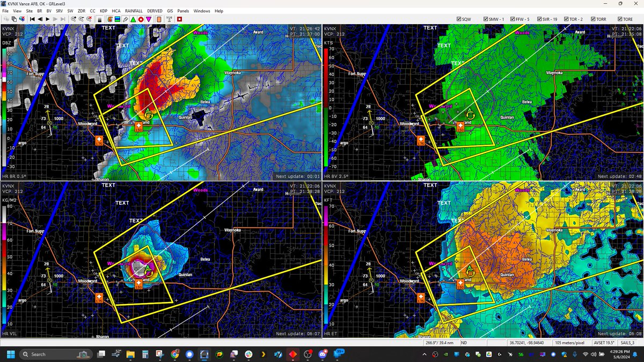Open the DERIVED menu

[155, 11]
